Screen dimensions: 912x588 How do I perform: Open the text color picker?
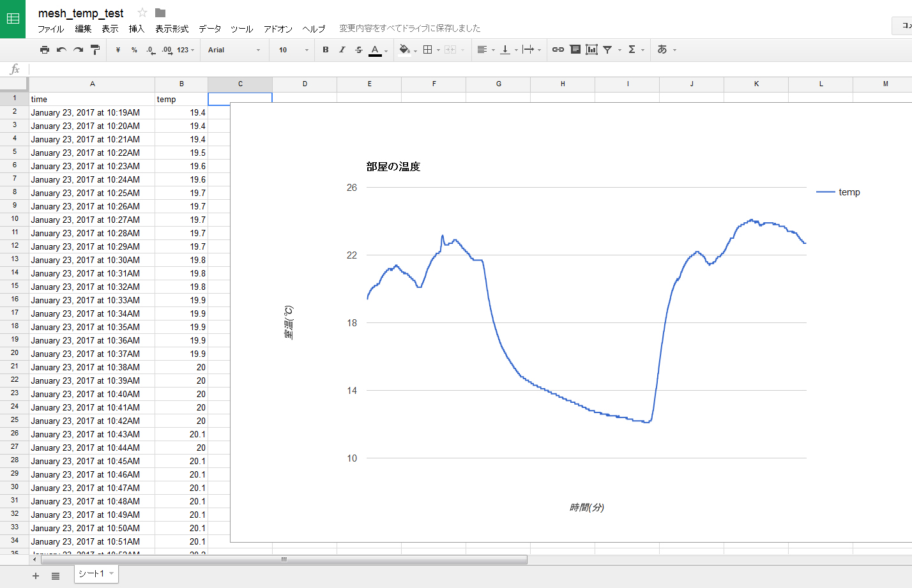pos(376,50)
